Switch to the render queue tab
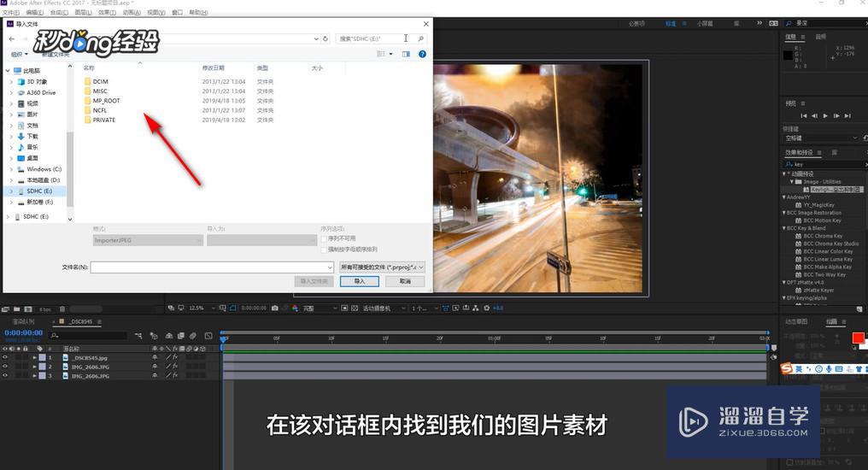The image size is (868, 470). 24,321
